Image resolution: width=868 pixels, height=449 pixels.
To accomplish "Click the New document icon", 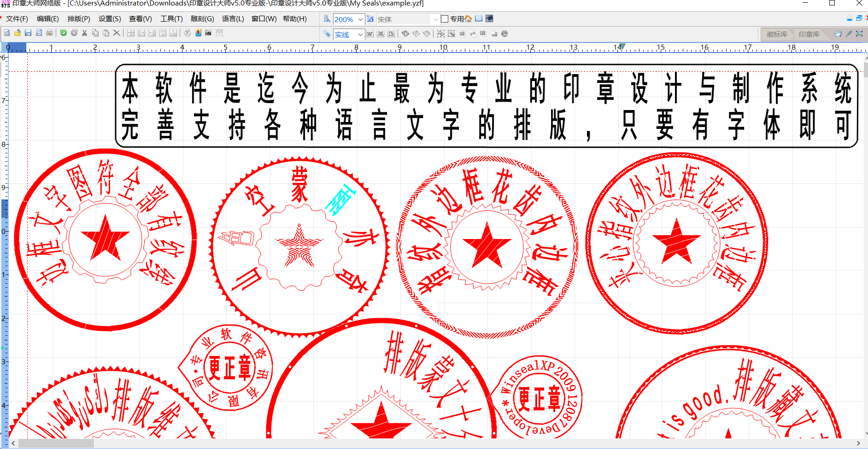I will pyautogui.click(x=7, y=33).
